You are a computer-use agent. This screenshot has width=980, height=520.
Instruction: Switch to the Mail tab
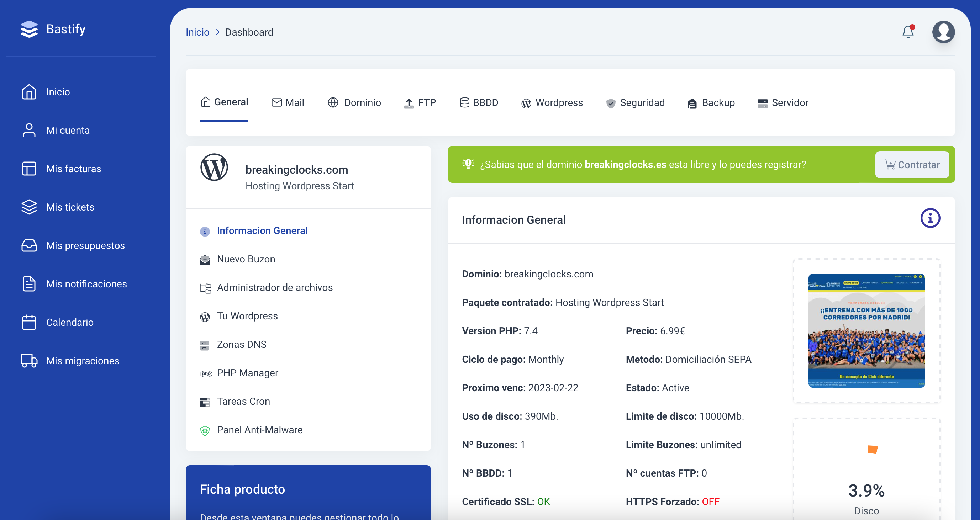pyautogui.click(x=288, y=103)
